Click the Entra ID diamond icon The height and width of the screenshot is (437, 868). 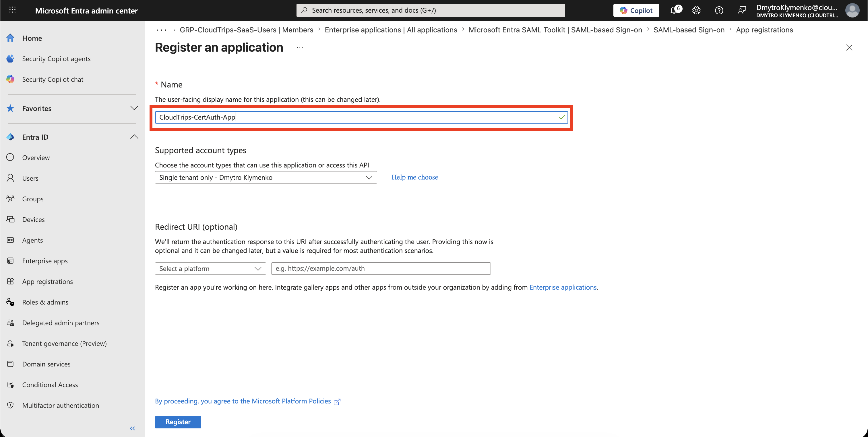pos(10,137)
